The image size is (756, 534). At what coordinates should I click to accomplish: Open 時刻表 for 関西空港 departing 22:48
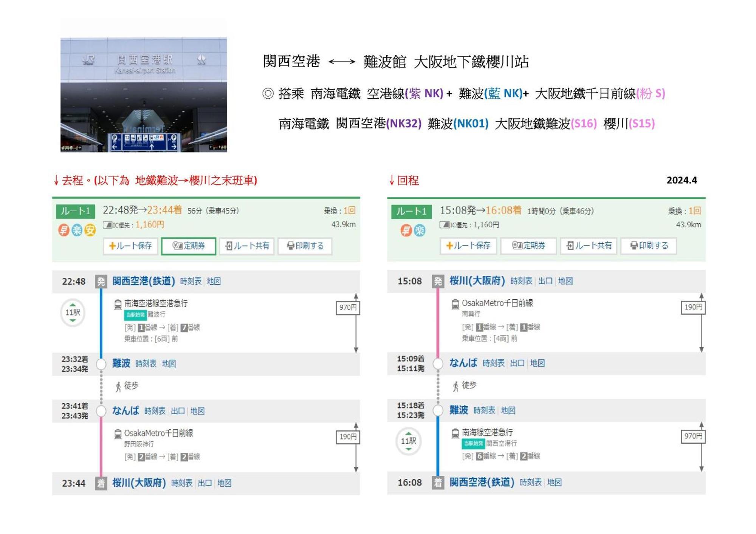(x=191, y=282)
